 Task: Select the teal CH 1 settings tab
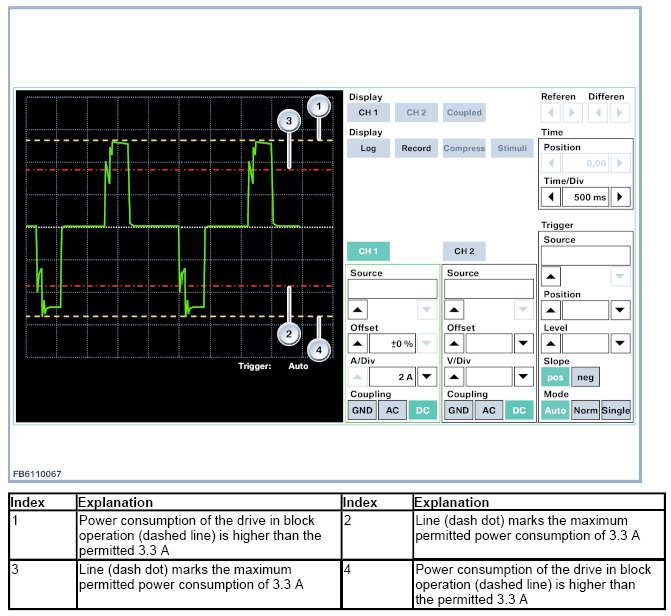[368, 251]
